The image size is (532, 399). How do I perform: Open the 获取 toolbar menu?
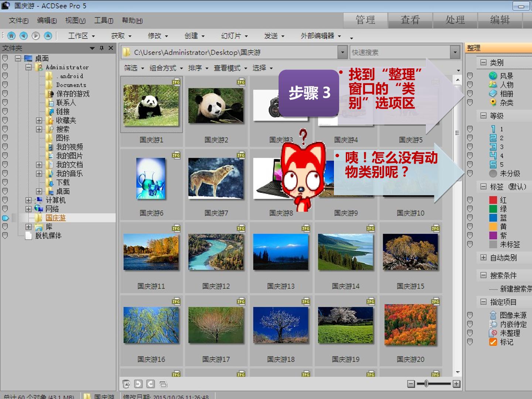coord(121,36)
